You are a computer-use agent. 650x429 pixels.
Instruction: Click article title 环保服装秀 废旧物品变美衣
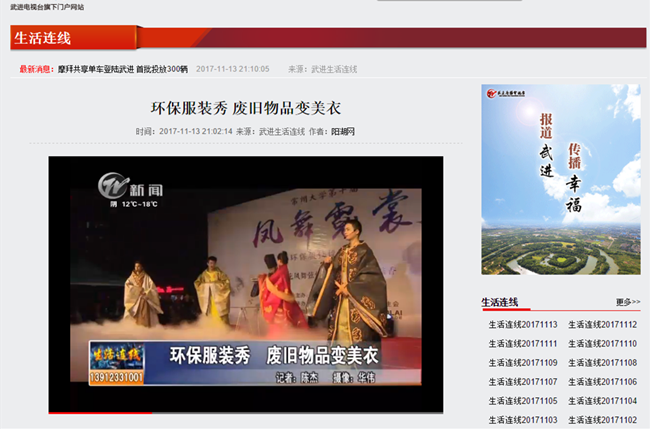(x=246, y=108)
